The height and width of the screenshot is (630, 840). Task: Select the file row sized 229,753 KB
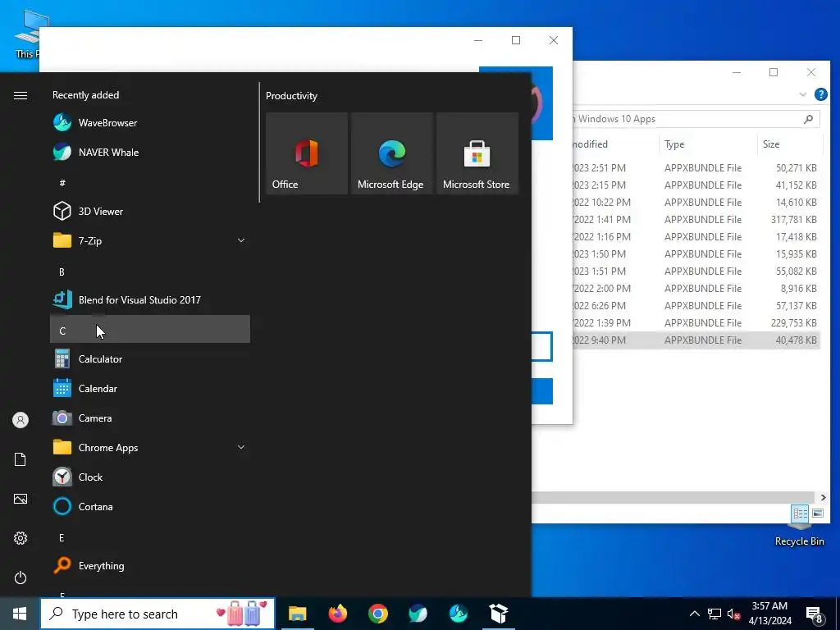[696, 322]
